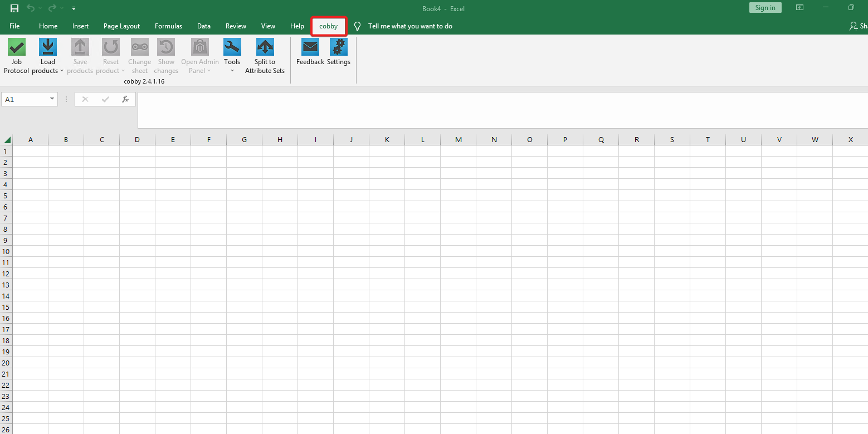
Task: Select cell C5 in the grid
Action: pyautogui.click(x=101, y=196)
